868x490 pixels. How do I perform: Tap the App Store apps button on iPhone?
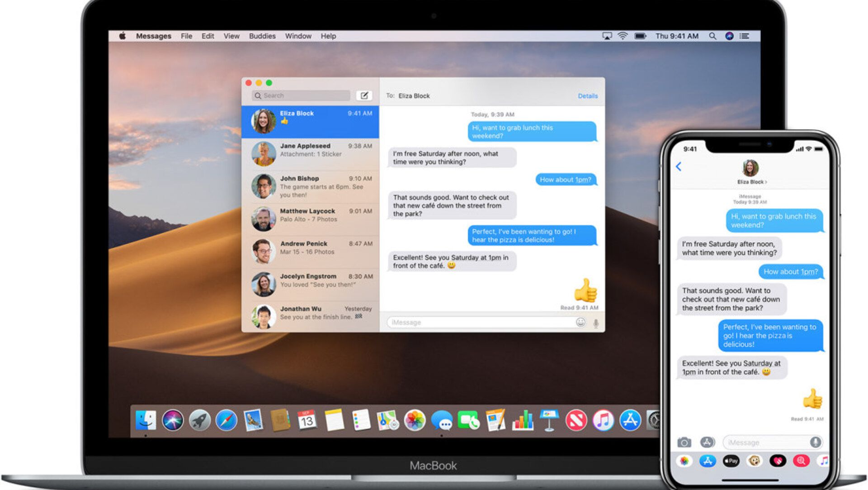(708, 442)
